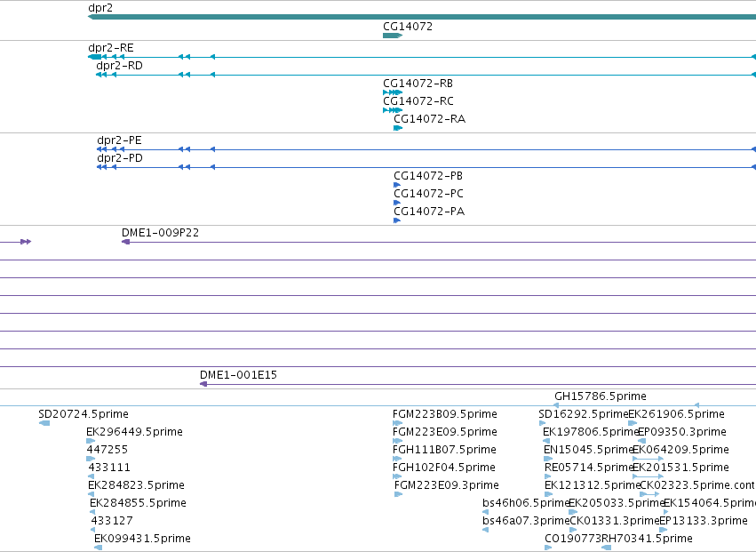Select the EK261906.5prime EST label
This screenshot has width=756, height=552.
point(676,414)
